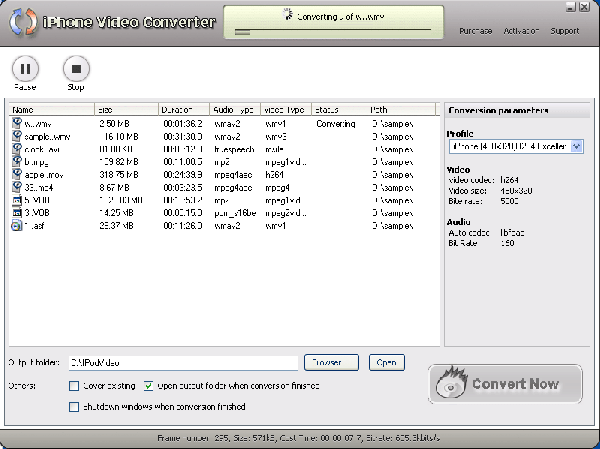
Task: Click the apple.mov file icon
Action: 17,174
